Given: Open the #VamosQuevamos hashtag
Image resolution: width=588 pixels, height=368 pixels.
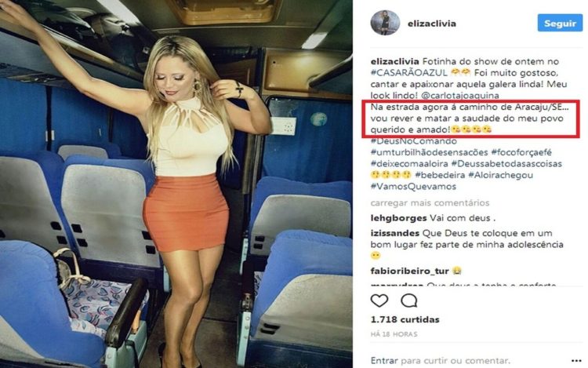Looking at the screenshot, I should coord(413,187).
